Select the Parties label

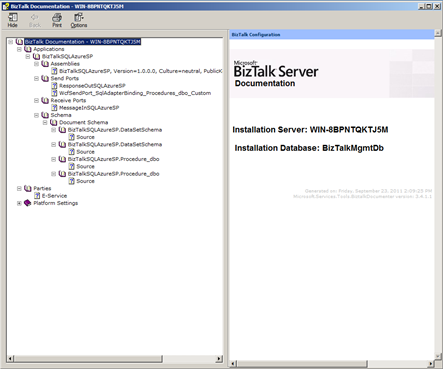click(x=42, y=188)
